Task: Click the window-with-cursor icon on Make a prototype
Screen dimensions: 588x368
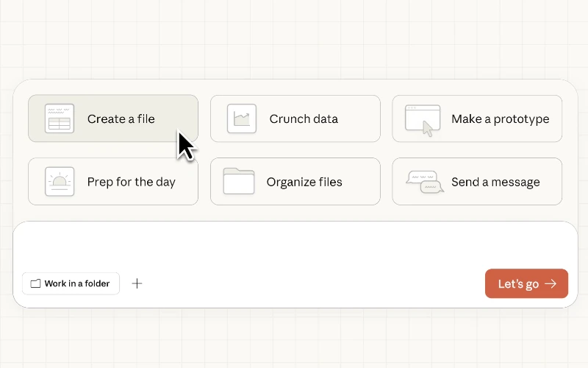Action: pos(423,120)
